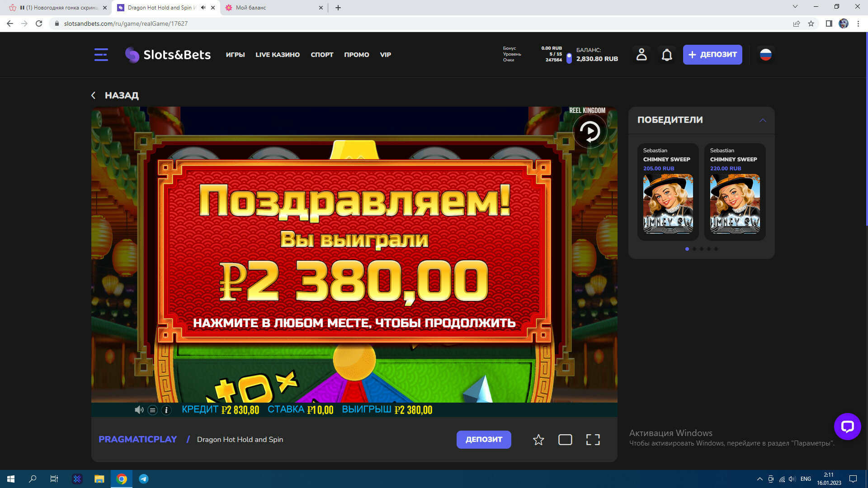Image resolution: width=868 pixels, height=488 pixels.
Task: Click the ДЕПОЗИТ button in header
Action: click(x=712, y=55)
